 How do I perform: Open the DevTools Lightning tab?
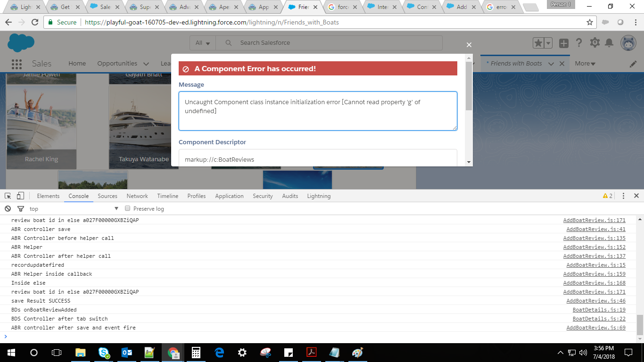319,196
